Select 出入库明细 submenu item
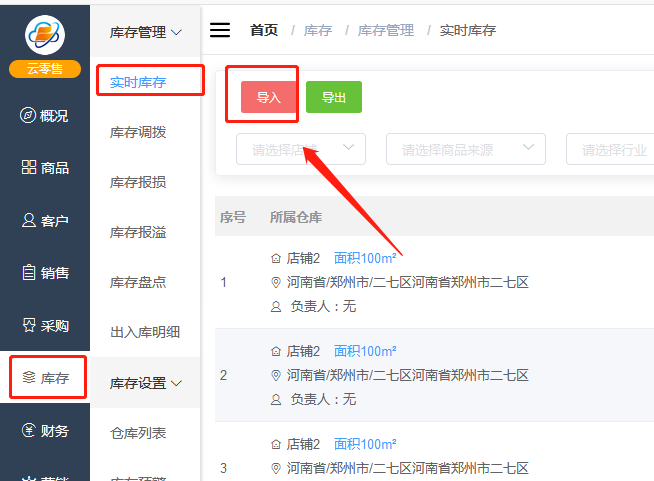The image size is (654, 481). 145,332
